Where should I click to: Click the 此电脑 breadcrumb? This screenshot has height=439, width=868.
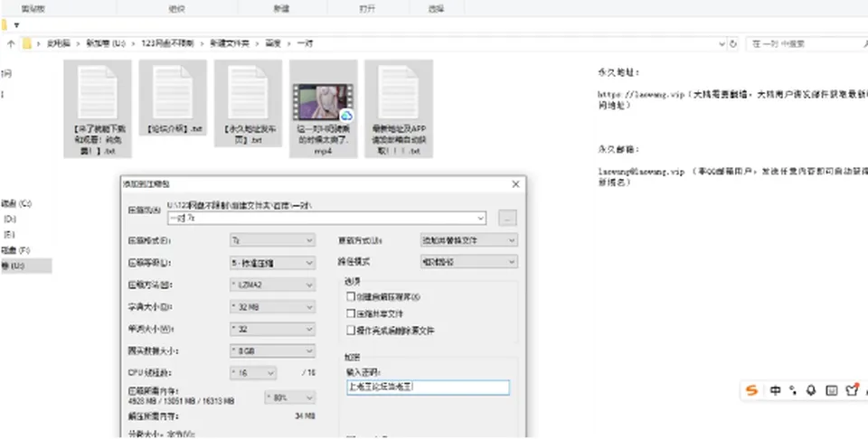(x=59, y=43)
